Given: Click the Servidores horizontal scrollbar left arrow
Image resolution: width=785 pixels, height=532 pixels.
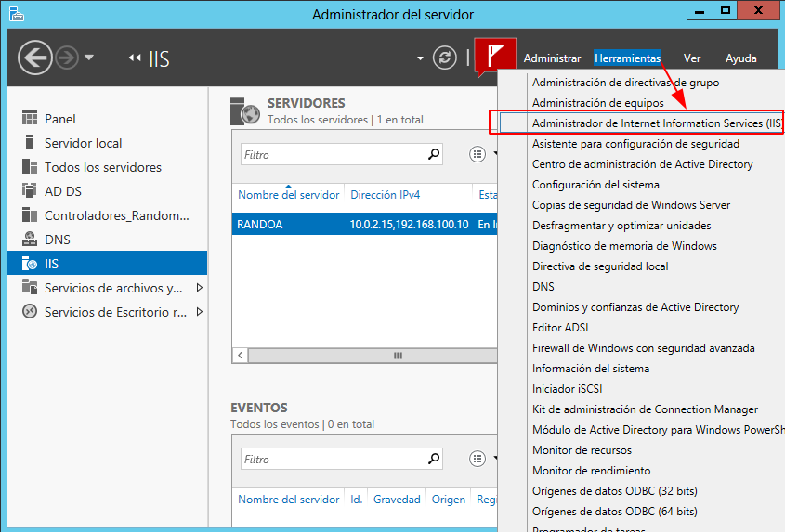Looking at the screenshot, I should 241,356.
